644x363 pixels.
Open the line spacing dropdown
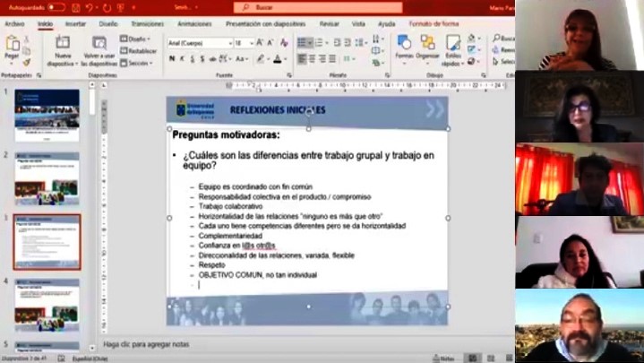coord(361,42)
